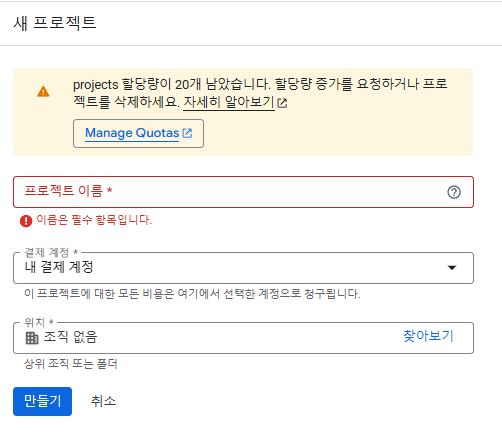Viewport: 502px width, 433px height.
Task: Focus the 프로젝트 이름 input field
Action: click(243, 192)
